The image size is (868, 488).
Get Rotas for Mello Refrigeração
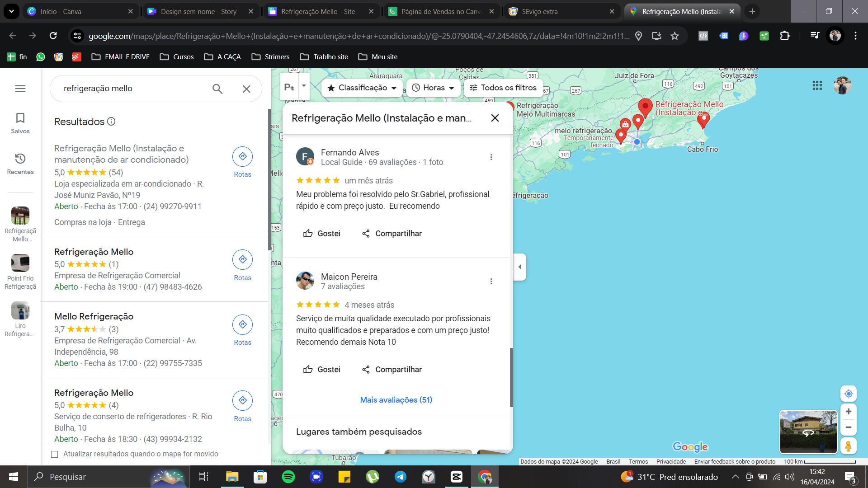(243, 330)
